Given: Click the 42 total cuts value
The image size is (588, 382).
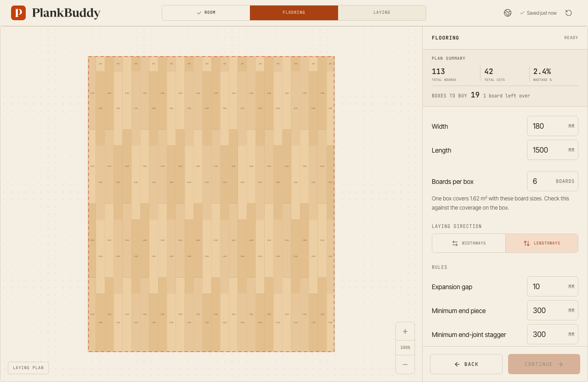Looking at the screenshot, I should [x=489, y=71].
